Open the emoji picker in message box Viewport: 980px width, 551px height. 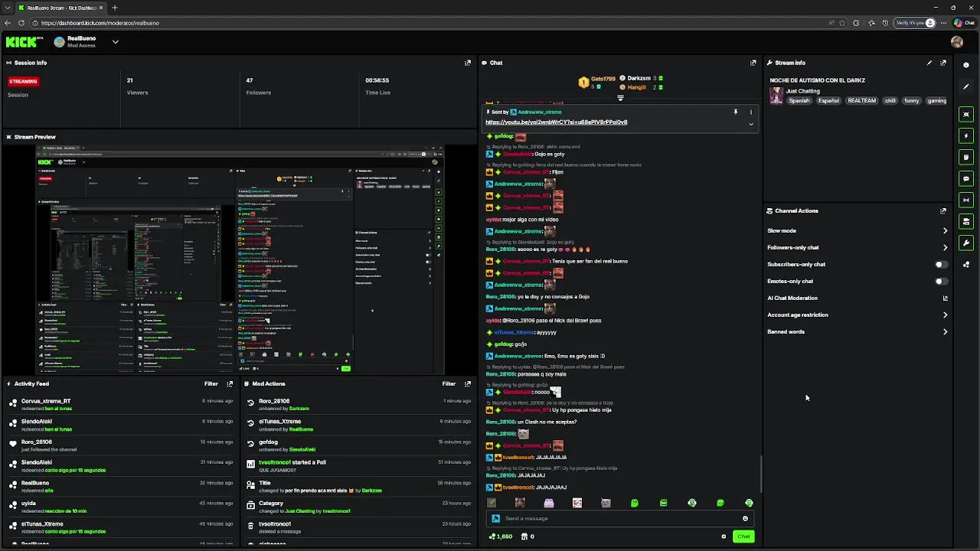point(745,518)
